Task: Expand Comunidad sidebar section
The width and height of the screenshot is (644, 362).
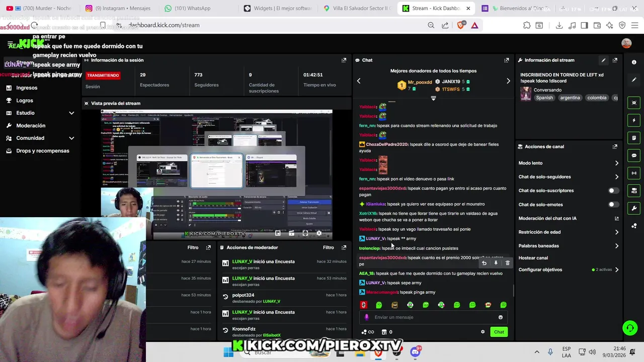Action: (71, 138)
